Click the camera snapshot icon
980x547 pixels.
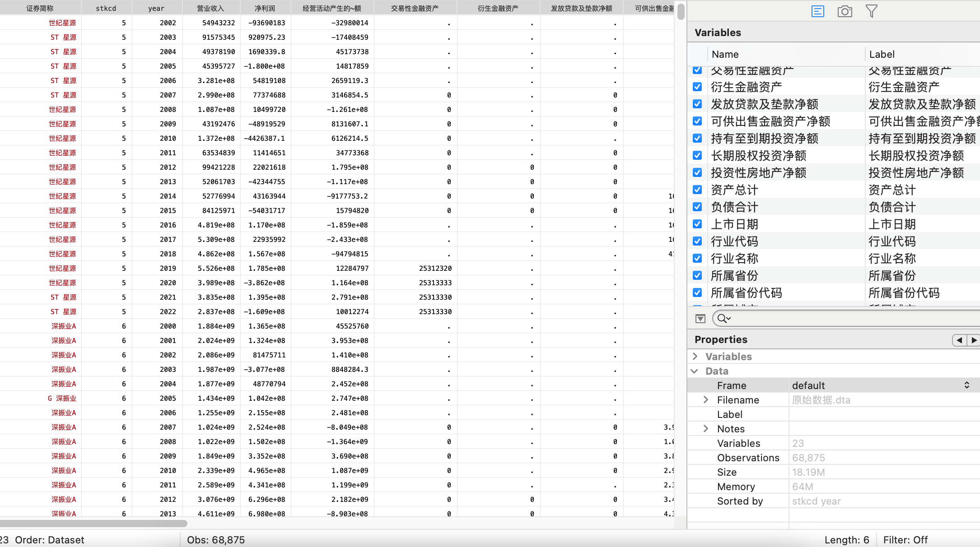[845, 11]
